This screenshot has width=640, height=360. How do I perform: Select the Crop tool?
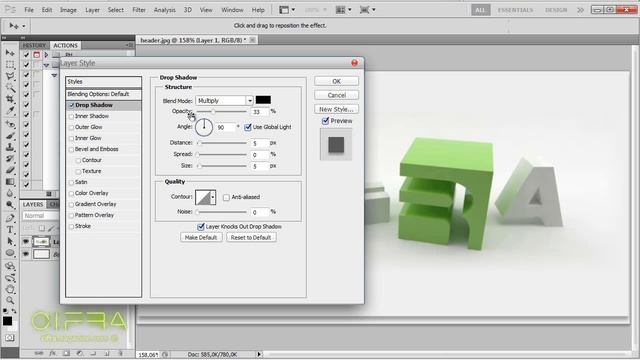click(x=10, y=99)
